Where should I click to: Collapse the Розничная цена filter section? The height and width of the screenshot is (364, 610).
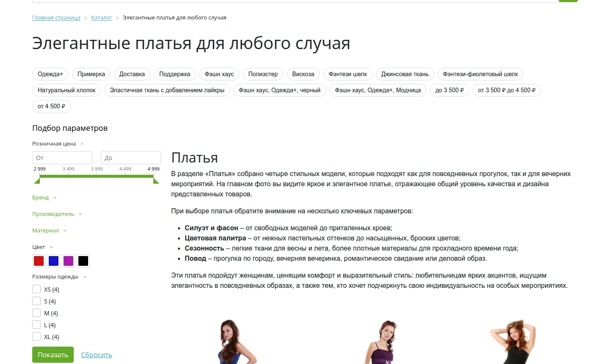tap(58, 144)
